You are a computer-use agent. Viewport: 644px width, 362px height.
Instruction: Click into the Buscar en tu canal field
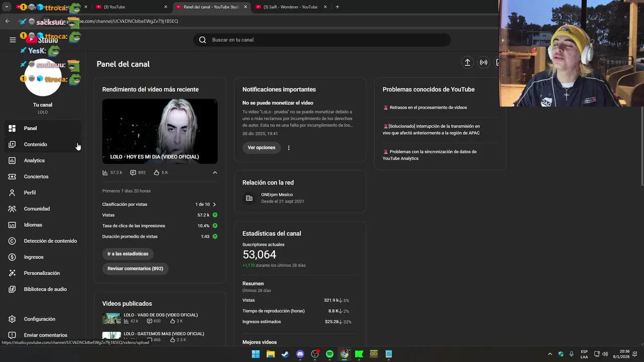pyautogui.click(x=322, y=40)
